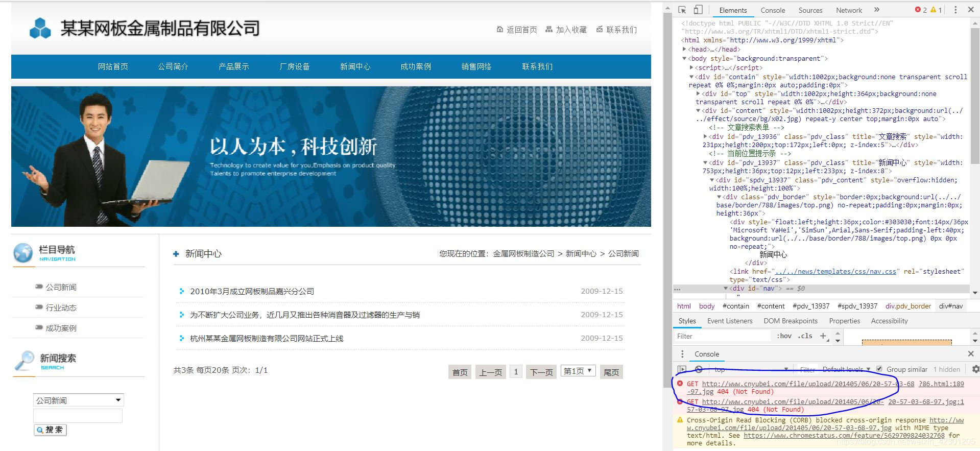
Task: Click the news search keyword input field
Action: [78, 416]
